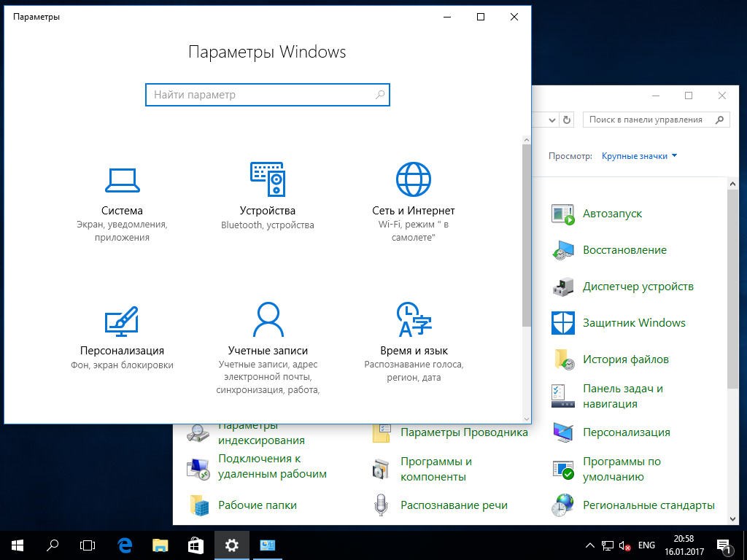Open the Устройства keyboard and speaker icon

(x=268, y=179)
